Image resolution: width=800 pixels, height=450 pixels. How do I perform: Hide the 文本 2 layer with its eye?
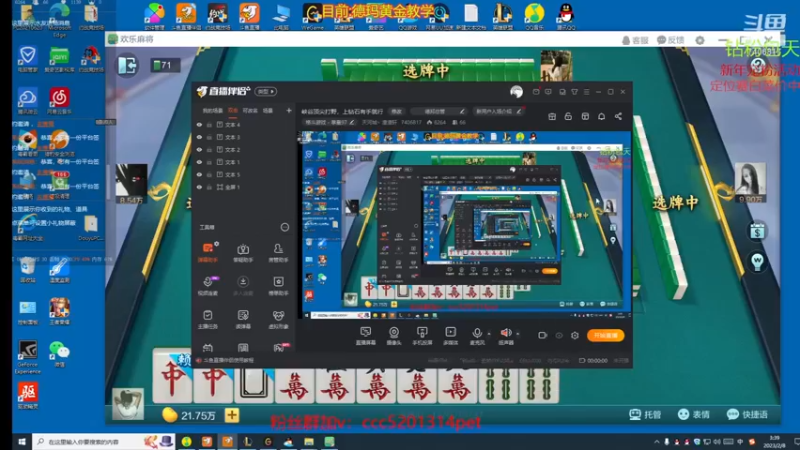coord(199,149)
